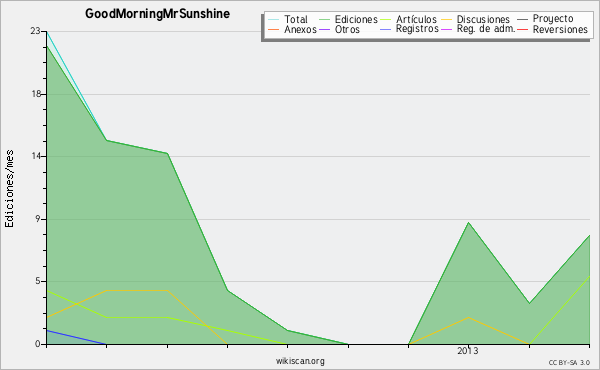Click the wikiscan.org text below chart
Screen dimensions: 600x370
300,361
